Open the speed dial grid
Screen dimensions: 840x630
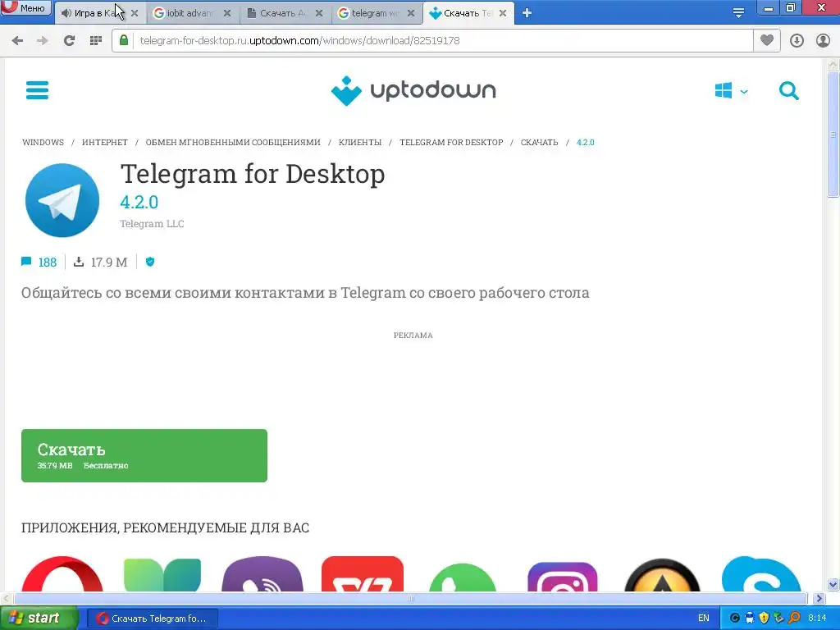click(95, 41)
